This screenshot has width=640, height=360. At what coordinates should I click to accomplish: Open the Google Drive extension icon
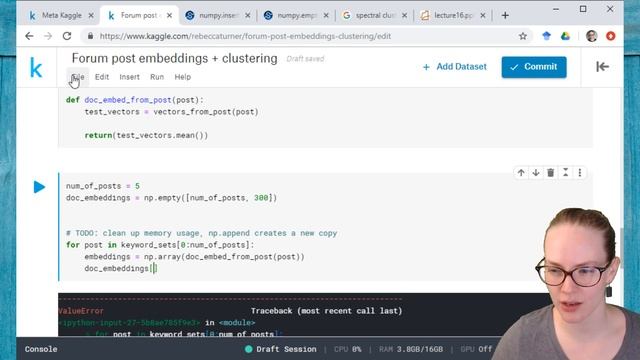pos(565,36)
